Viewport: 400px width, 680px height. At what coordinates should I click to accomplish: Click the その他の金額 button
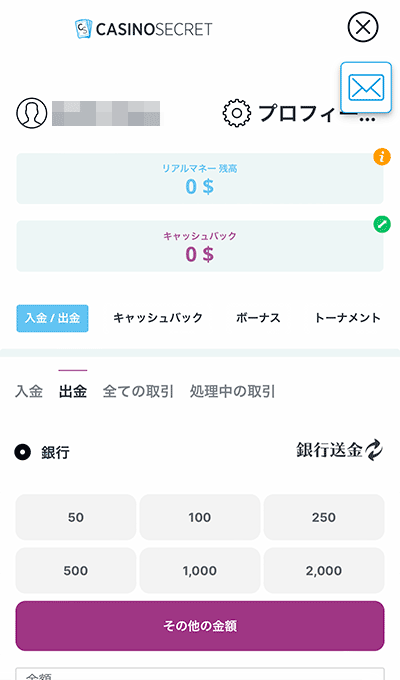point(200,626)
